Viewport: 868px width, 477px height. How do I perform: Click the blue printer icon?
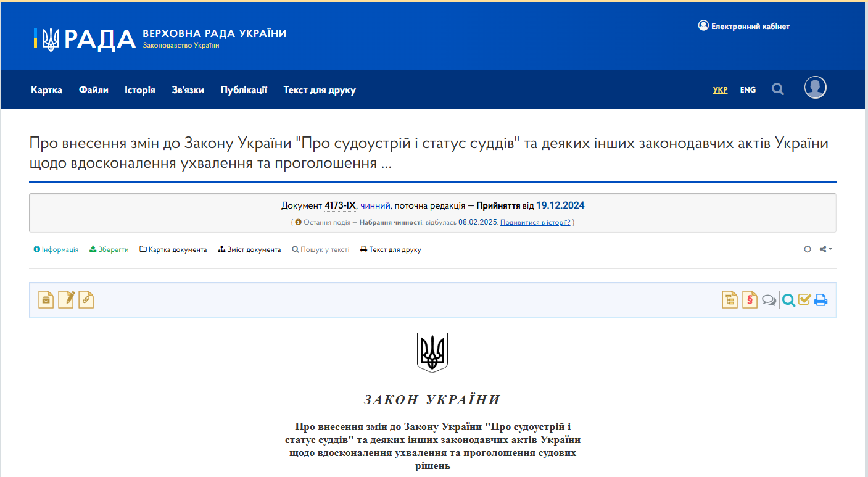coord(821,299)
